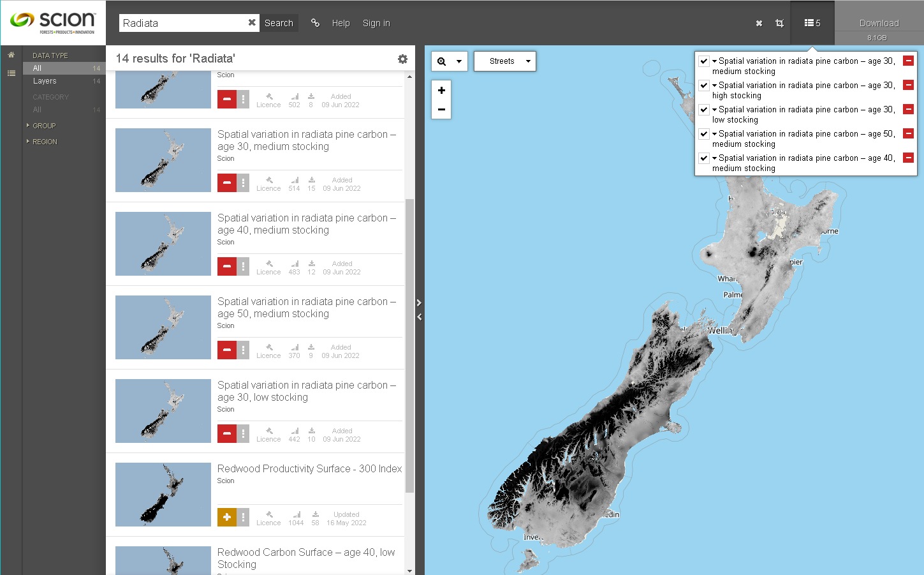Click the results list scrollbar thumb
The width and height of the screenshot is (924, 575).
click(x=409, y=345)
